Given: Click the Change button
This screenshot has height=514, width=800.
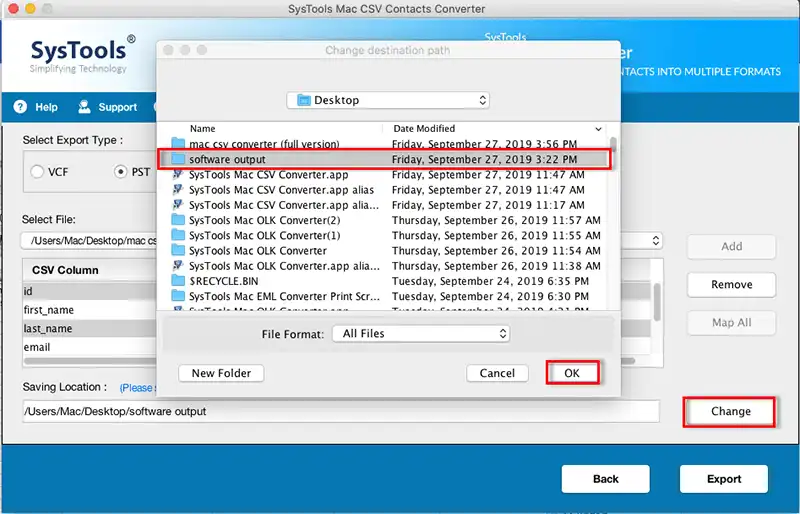Looking at the screenshot, I should pyautogui.click(x=731, y=411).
